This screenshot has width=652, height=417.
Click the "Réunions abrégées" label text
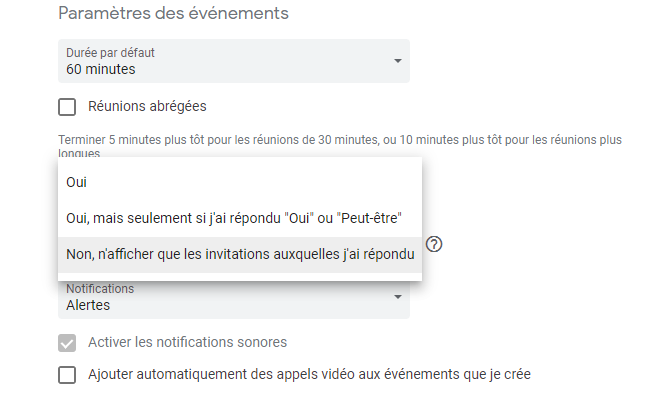pyautogui.click(x=147, y=106)
